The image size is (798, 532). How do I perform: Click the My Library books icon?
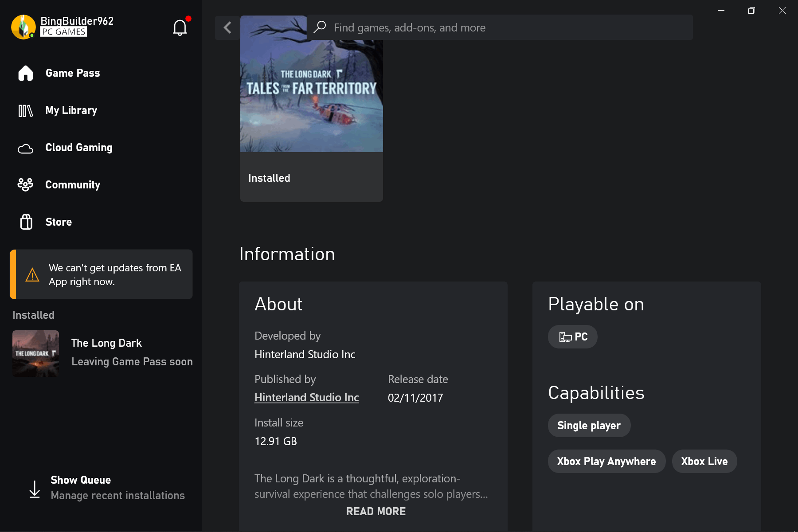[x=26, y=110]
